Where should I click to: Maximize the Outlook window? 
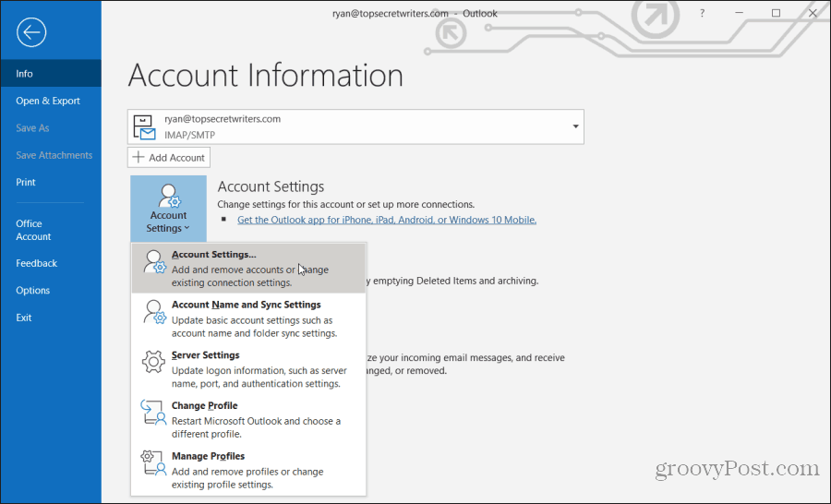tap(776, 13)
